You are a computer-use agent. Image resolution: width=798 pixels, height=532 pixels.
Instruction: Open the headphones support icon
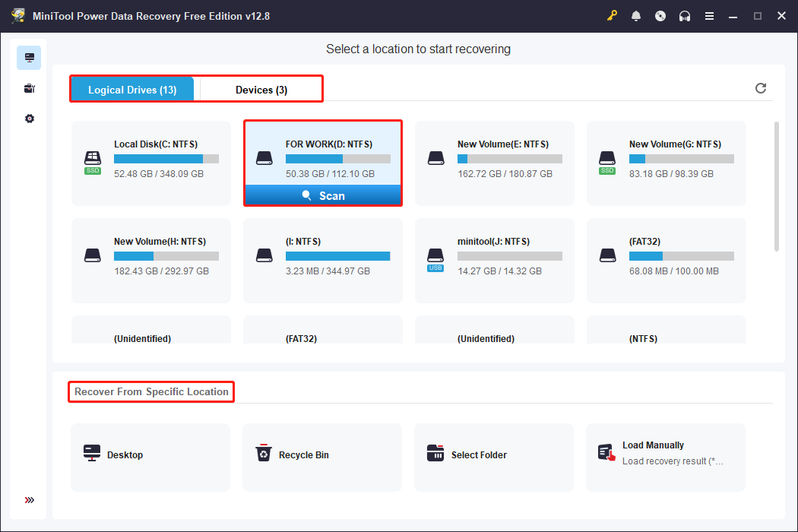pyautogui.click(x=685, y=16)
